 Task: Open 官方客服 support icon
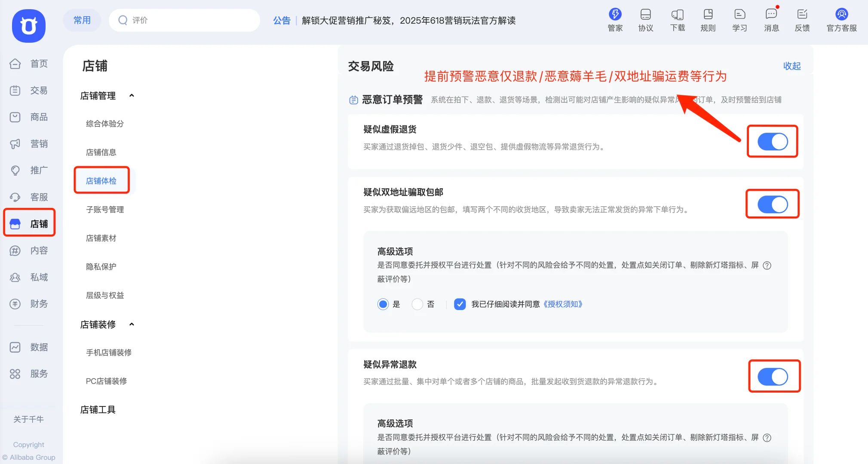pyautogui.click(x=841, y=15)
